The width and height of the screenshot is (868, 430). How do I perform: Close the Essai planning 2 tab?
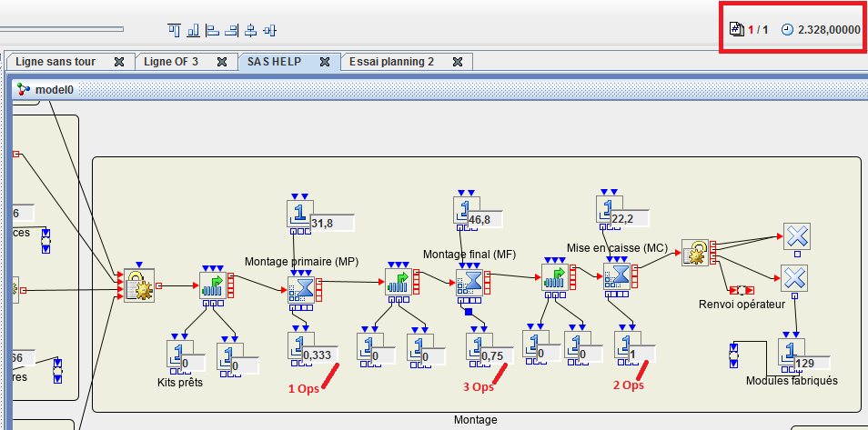coord(458,62)
